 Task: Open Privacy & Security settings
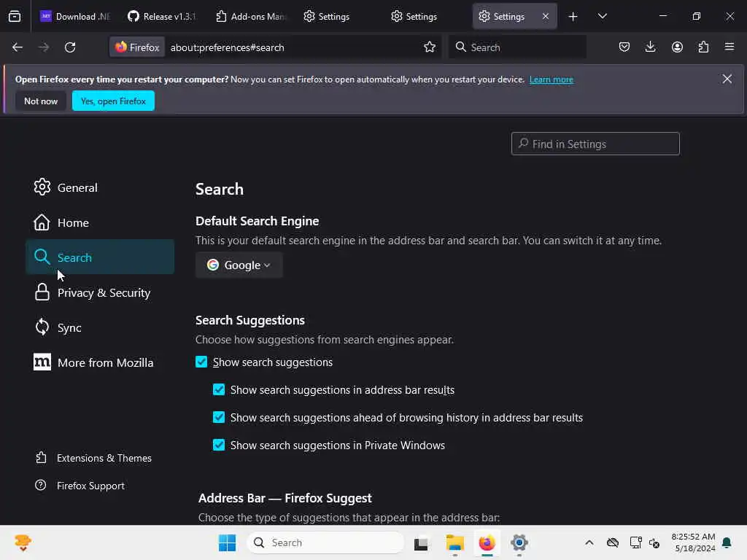pyautogui.click(x=100, y=292)
